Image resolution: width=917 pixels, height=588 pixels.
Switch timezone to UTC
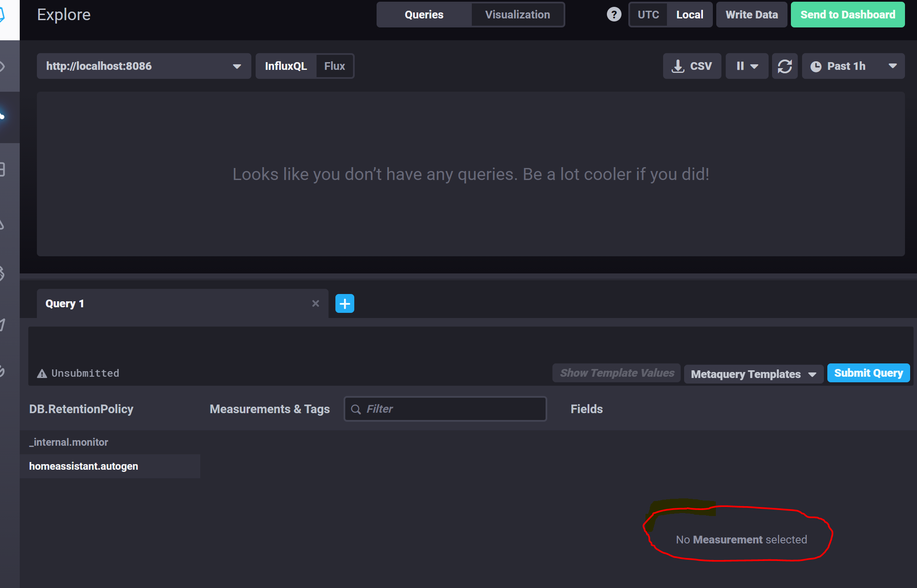648,15
